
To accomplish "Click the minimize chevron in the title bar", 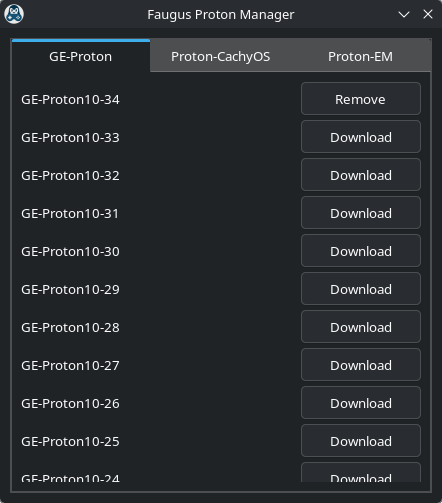I will pyautogui.click(x=404, y=14).
